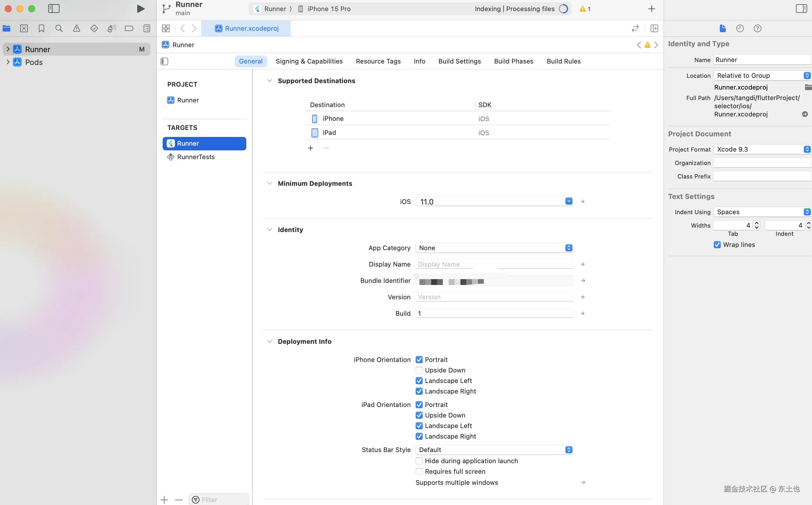Show the Quick Help inspector icon
812x505 pixels.
point(757,28)
